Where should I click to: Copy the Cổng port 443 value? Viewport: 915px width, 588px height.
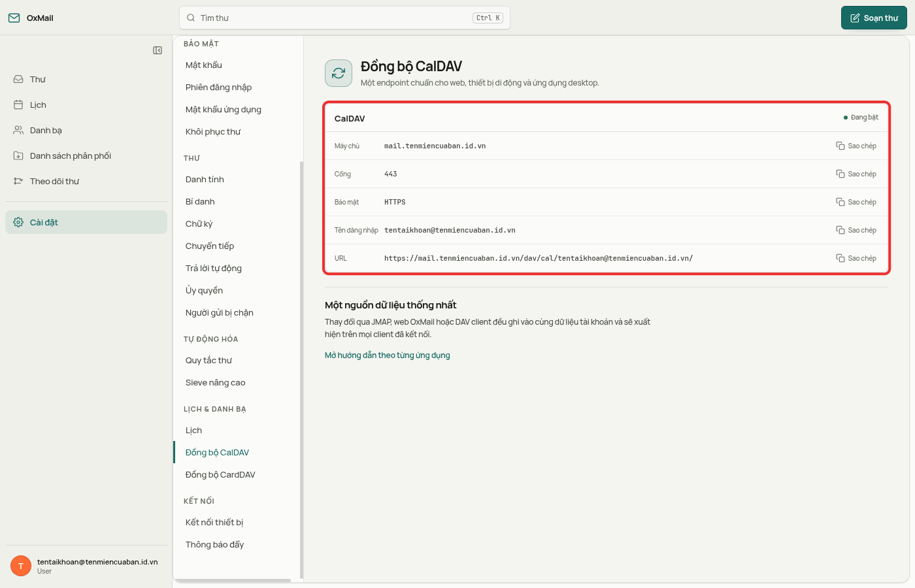click(856, 174)
